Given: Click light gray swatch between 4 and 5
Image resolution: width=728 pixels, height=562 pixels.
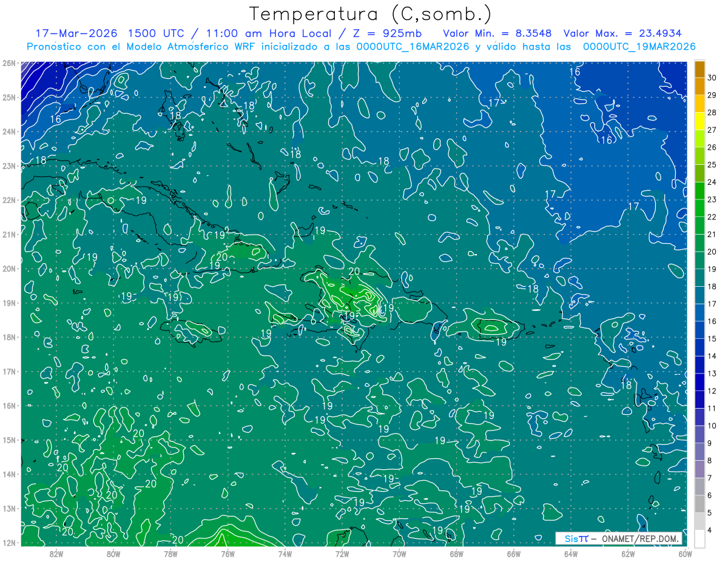Looking at the screenshot, I should [699, 521].
